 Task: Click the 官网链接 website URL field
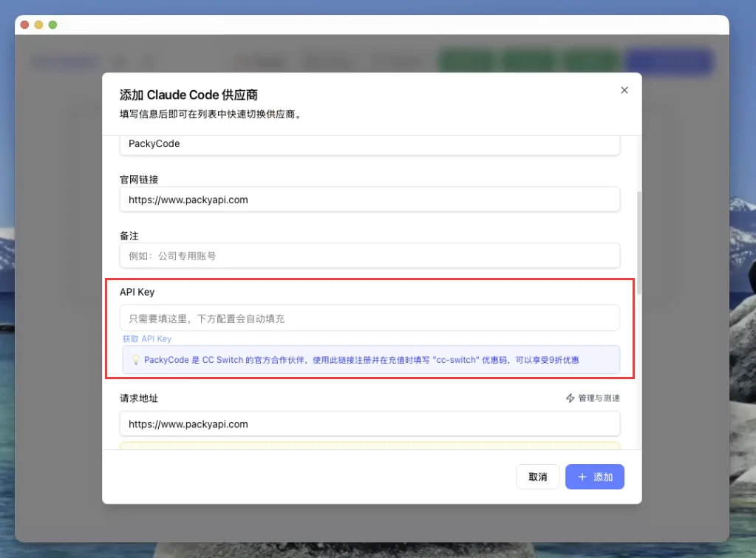pos(370,200)
